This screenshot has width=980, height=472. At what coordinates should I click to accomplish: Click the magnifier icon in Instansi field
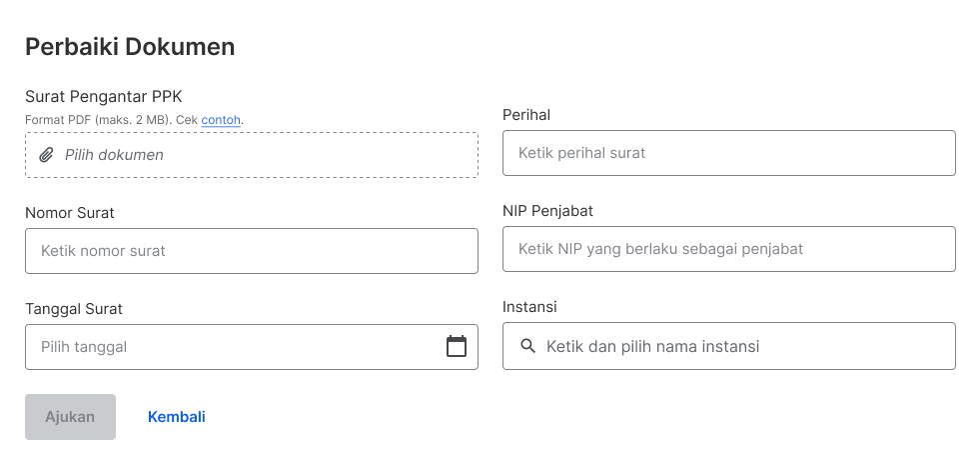(x=528, y=346)
